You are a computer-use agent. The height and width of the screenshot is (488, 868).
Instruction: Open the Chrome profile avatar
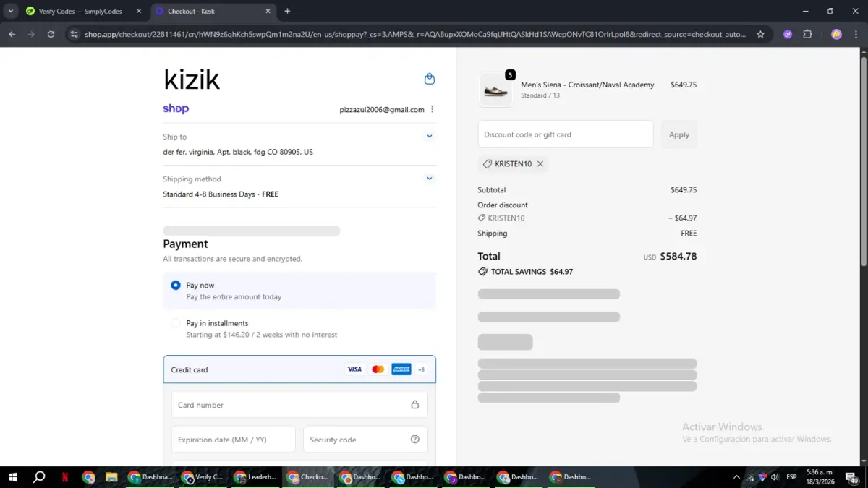[836, 34]
